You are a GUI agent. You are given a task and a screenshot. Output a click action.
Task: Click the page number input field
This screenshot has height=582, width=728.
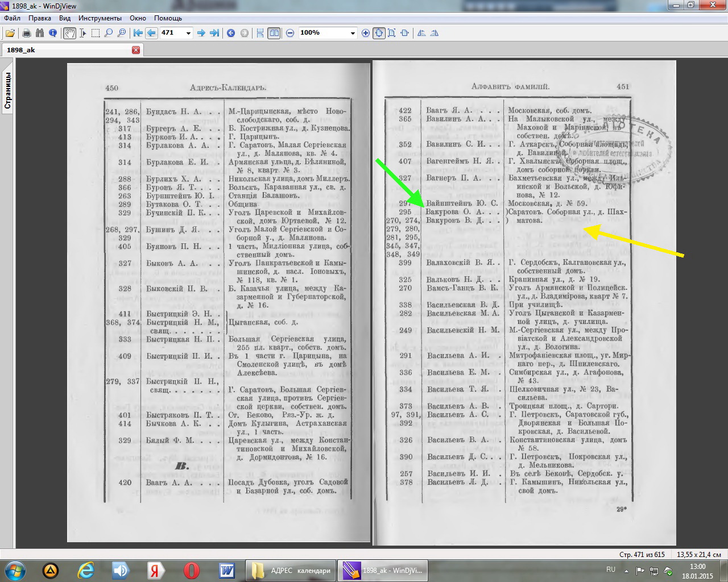(x=171, y=33)
